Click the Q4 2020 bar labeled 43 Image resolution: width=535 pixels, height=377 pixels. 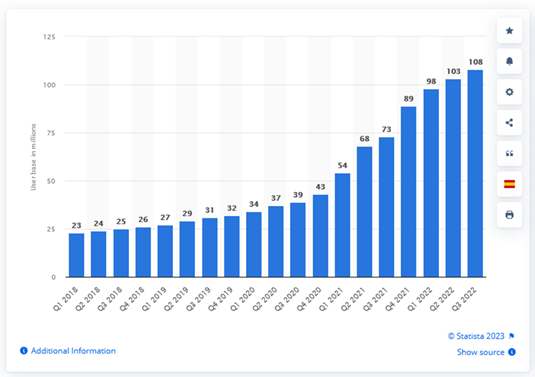coord(320,236)
